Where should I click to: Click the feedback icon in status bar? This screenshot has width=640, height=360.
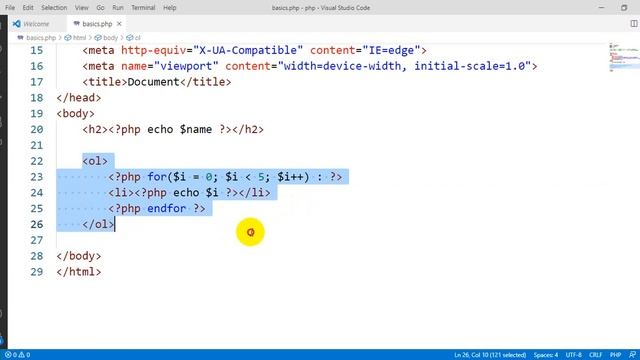coord(632,355)
